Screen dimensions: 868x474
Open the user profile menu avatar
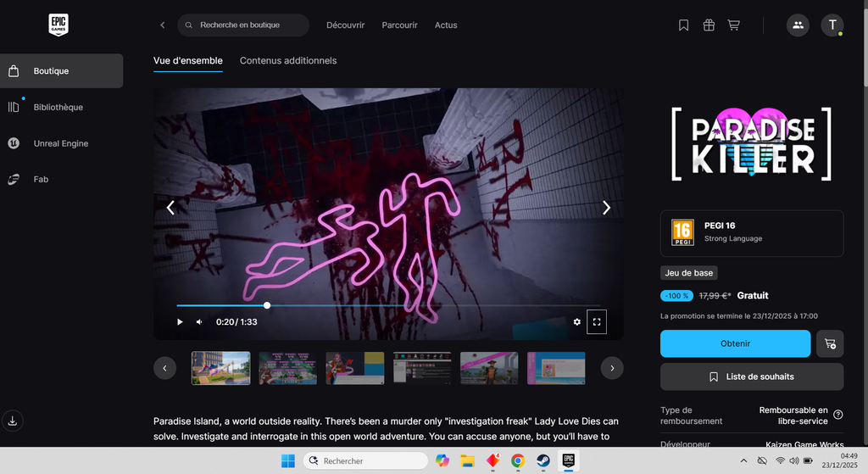click(x=832, y=25)
